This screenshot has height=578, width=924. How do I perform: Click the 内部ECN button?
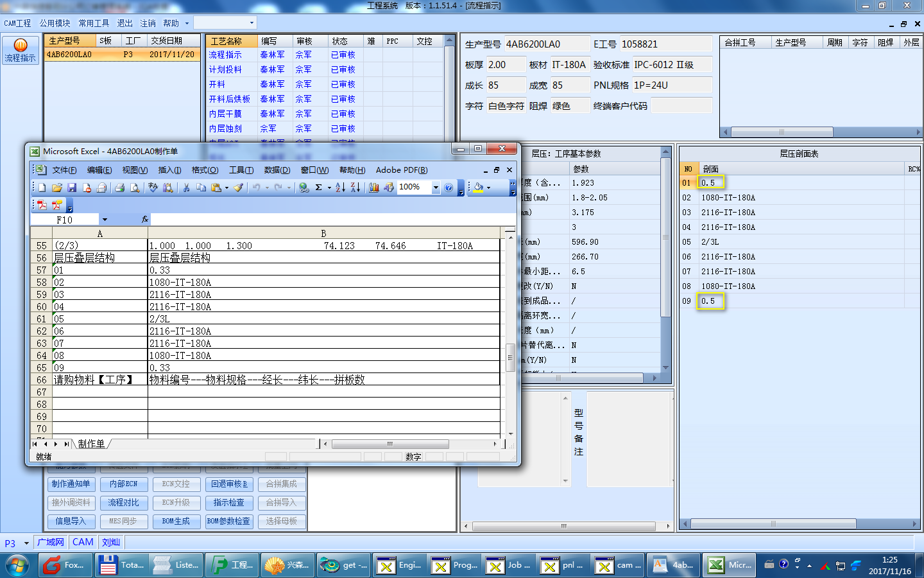(x=124, y=484)
